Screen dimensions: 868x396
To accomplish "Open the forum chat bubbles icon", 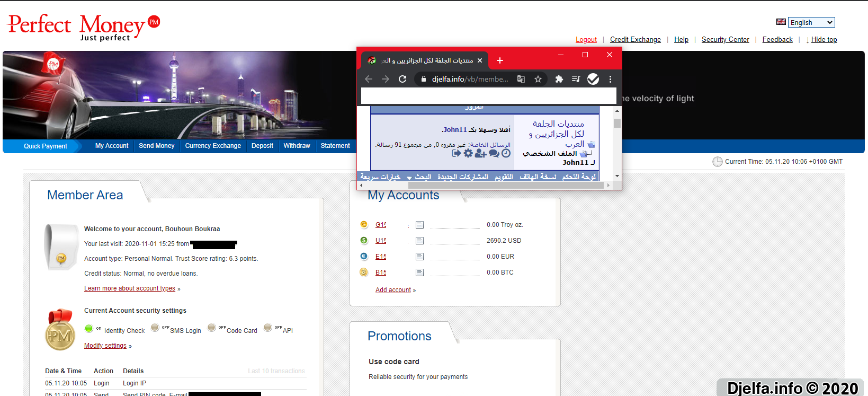I will 494,153.
